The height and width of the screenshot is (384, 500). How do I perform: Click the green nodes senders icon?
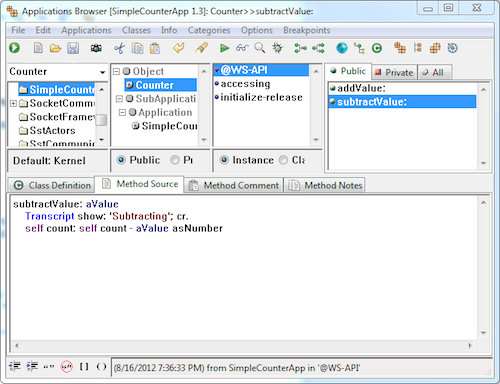[x=300, y=48]
